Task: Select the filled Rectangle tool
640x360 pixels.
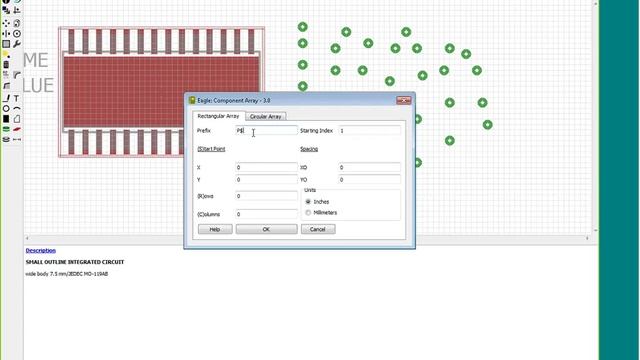Action: (6, 119)
